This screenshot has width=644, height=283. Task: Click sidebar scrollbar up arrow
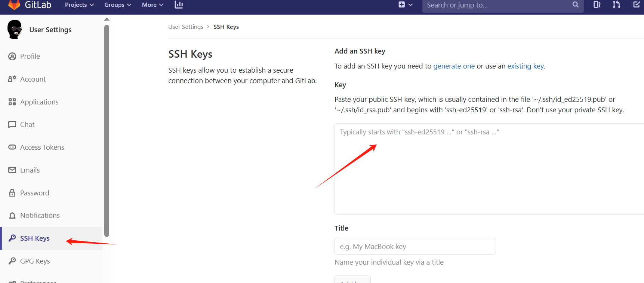pyautogui.click(x=107, y=19)
